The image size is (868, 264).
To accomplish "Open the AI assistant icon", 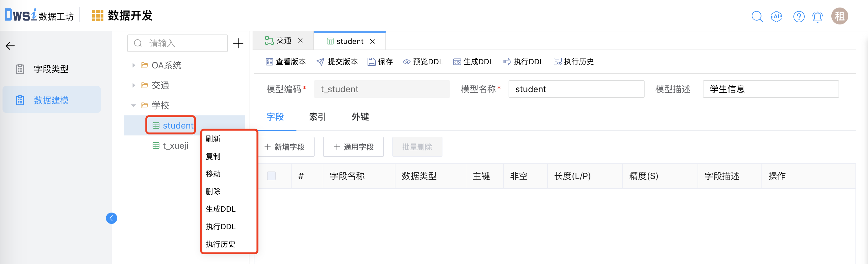I will click(x=776, y=16).
